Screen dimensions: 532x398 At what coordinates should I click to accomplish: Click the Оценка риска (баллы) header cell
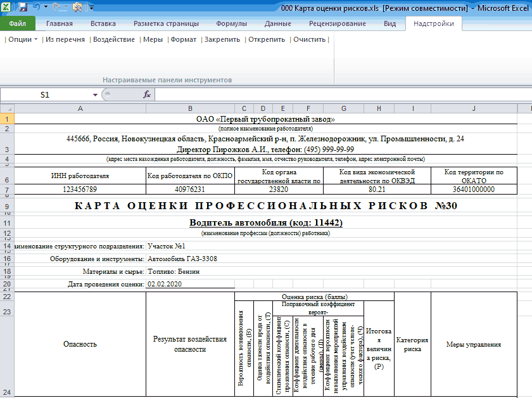pyautogui.click(x=315, y=297)
